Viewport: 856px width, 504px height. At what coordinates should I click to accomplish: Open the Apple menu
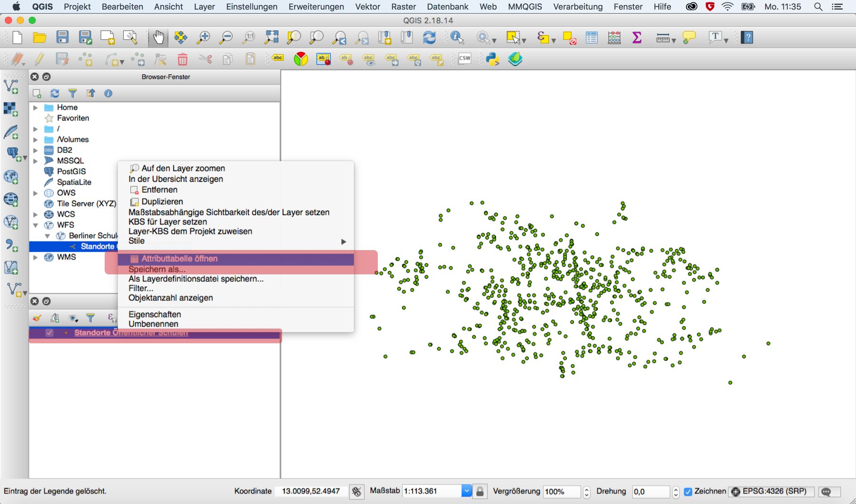click(x=16, y=7)
